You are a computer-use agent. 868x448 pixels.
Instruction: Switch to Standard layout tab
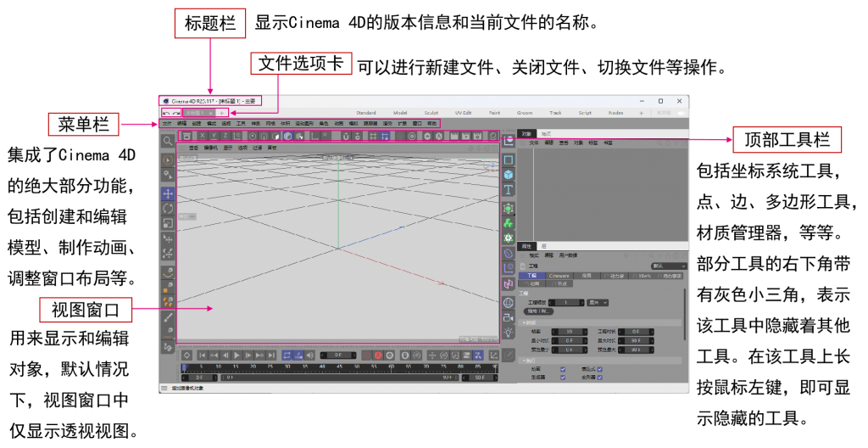366,113
